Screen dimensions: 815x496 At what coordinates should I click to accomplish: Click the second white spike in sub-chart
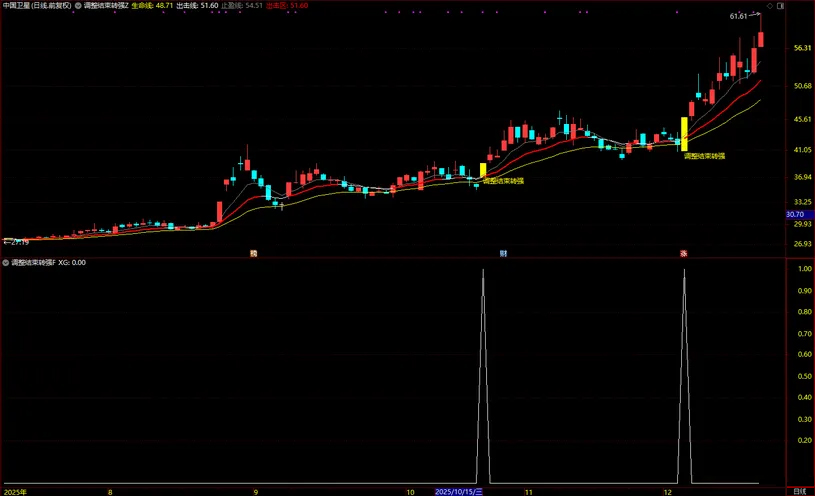pos(684,376)
